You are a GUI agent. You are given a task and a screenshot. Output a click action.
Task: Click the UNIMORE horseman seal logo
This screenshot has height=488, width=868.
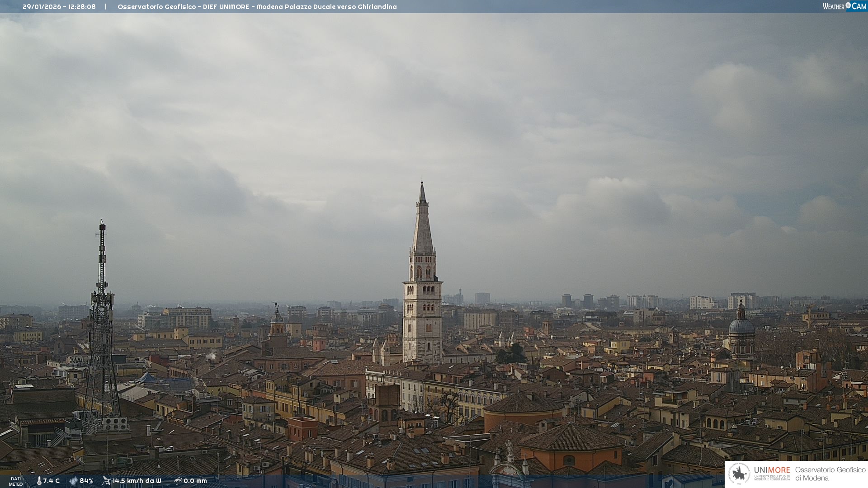pyautogui.click(x=740, y=474)
